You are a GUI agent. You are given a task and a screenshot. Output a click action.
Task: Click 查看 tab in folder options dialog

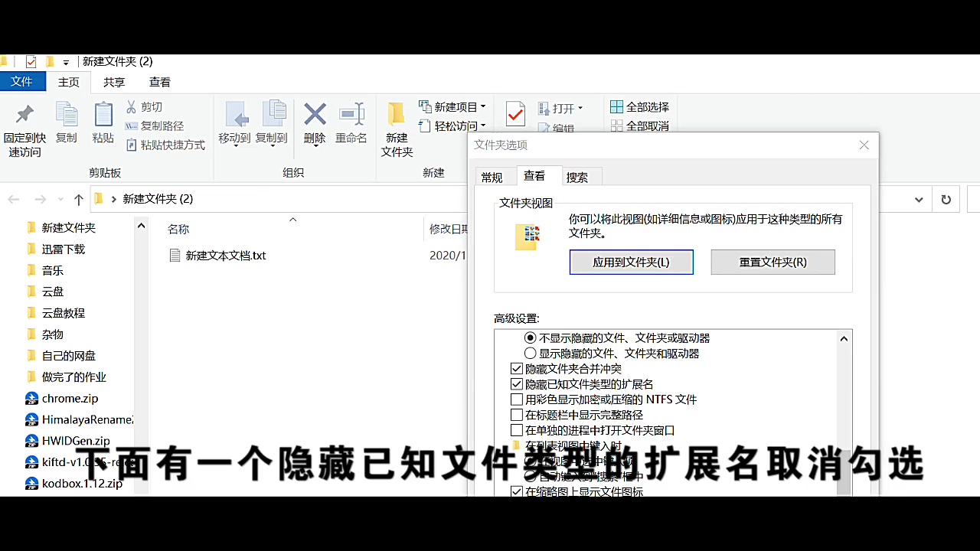click(x=534, y=175)
